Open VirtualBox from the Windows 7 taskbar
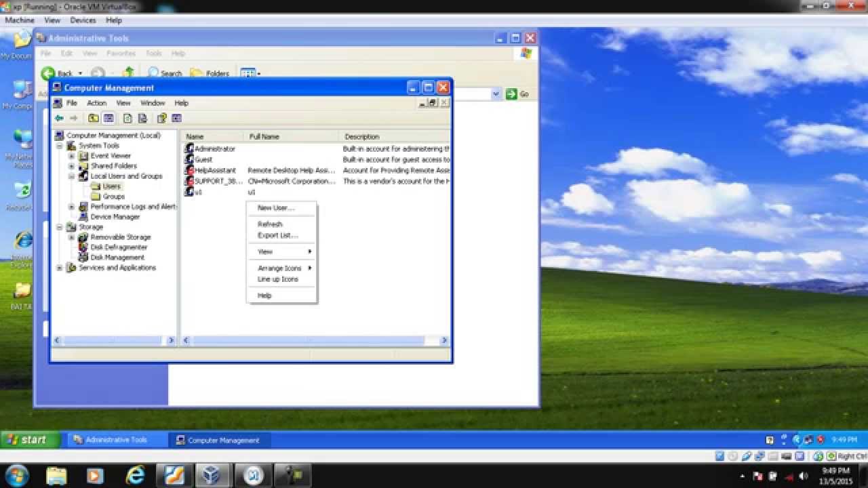868x488 pixels. (212, 475)
